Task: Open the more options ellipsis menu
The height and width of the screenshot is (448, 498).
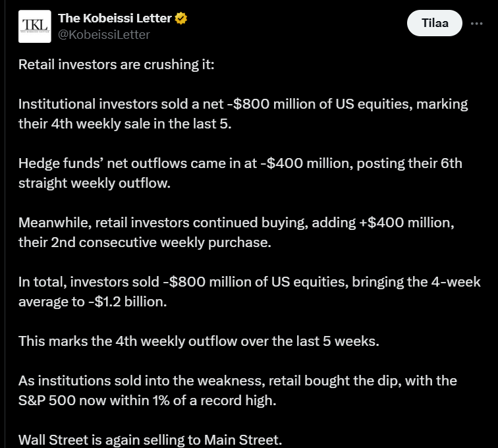Action: [476, 24]
